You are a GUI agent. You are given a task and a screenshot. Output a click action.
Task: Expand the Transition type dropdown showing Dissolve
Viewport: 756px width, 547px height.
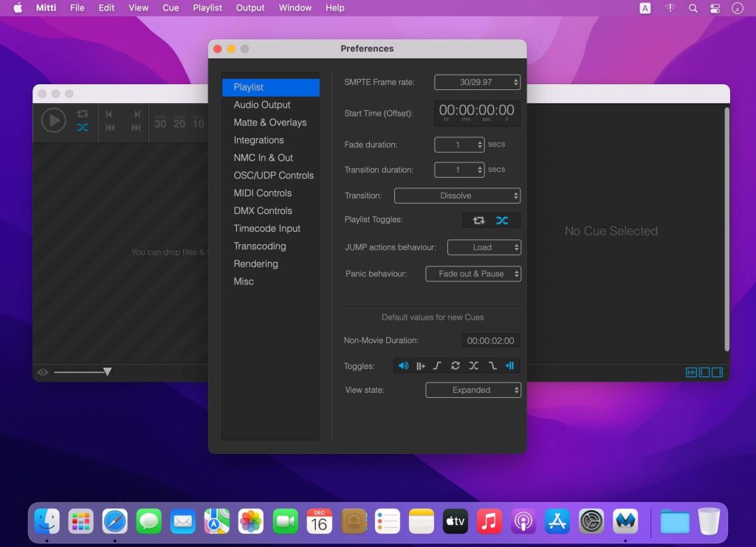pos(457,196)
